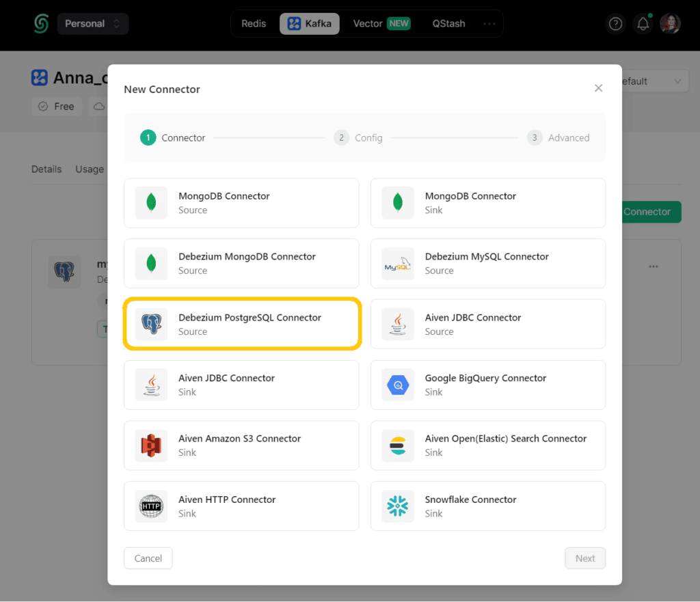Click the Kafka cluster icon beside Anna_
Screen dimensions: 700x602
39,77
